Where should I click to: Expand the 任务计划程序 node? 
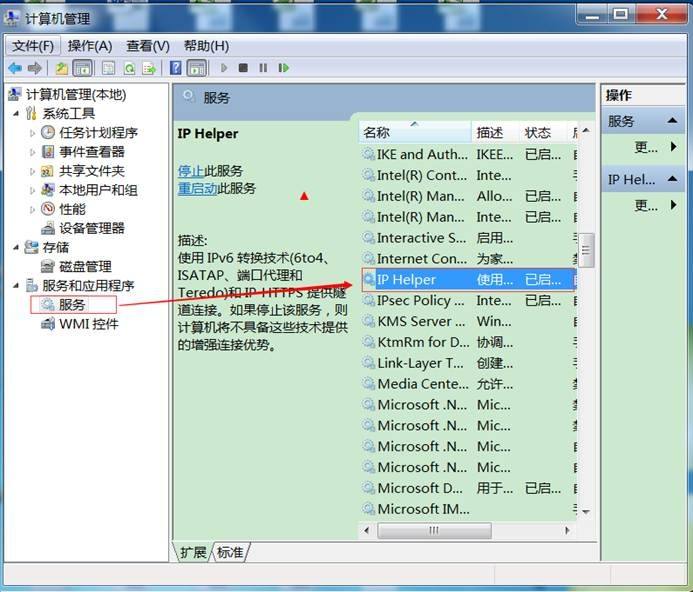click(x=32, y=133)
